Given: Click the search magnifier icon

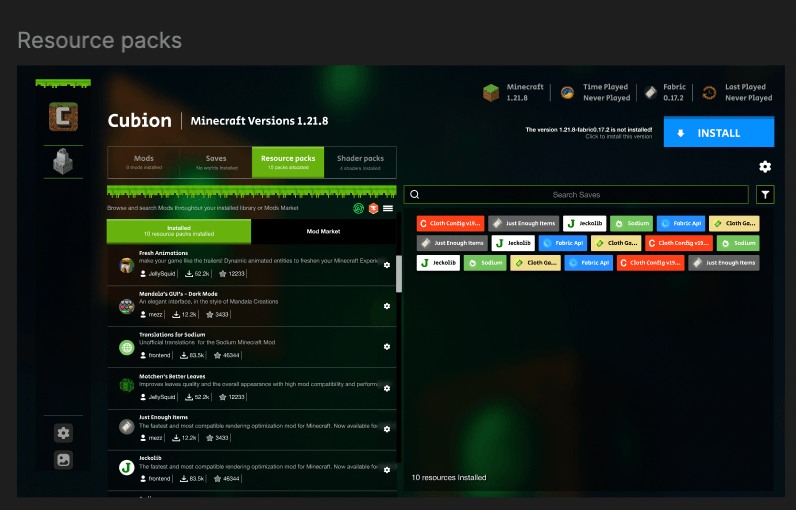Looking at the screenshot, I should point(415,194).
